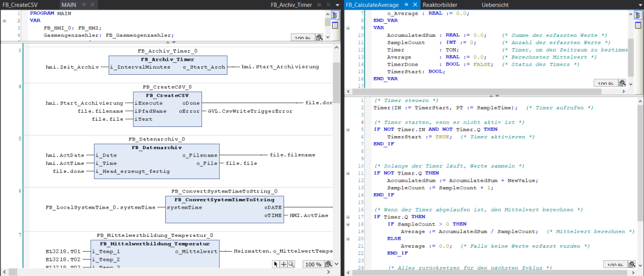Image resolution: width=644 pixels, height=276 pixels.
Task: Collapse the VAR block at line 2
Action: 5,20
